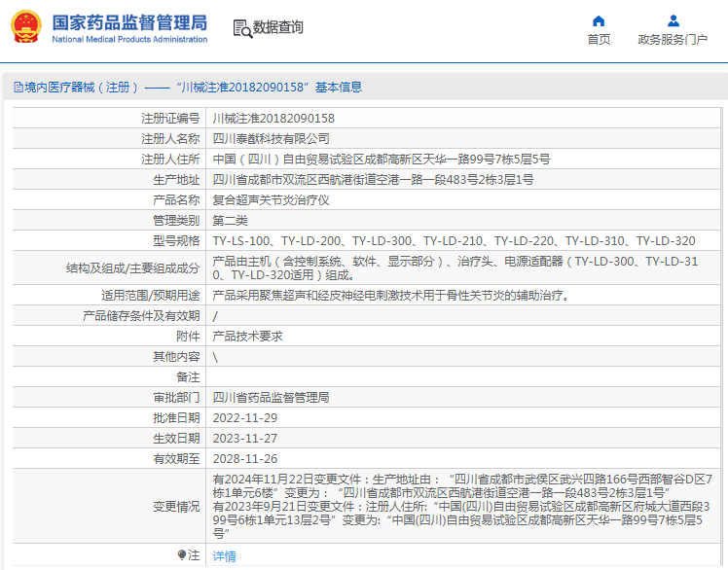Click the 结构及组成 description text

click(x=455, y=267)
